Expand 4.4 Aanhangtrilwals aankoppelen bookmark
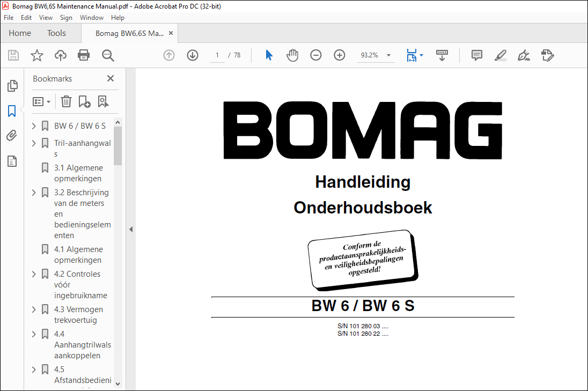The width and height of the screenshot is (588, 391). 34,334
